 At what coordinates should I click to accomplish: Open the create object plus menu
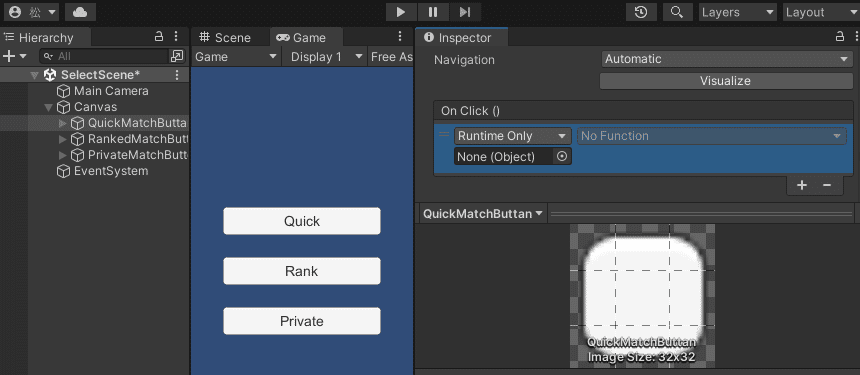click(14, 56)
